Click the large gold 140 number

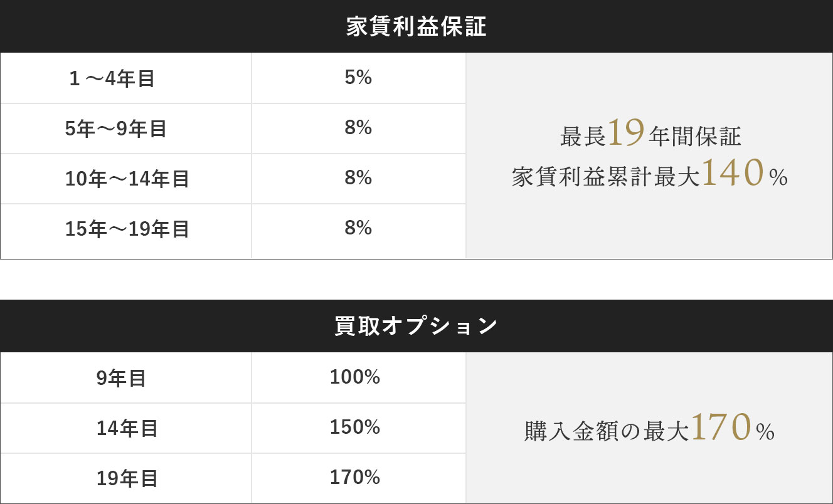pos(732,174)
